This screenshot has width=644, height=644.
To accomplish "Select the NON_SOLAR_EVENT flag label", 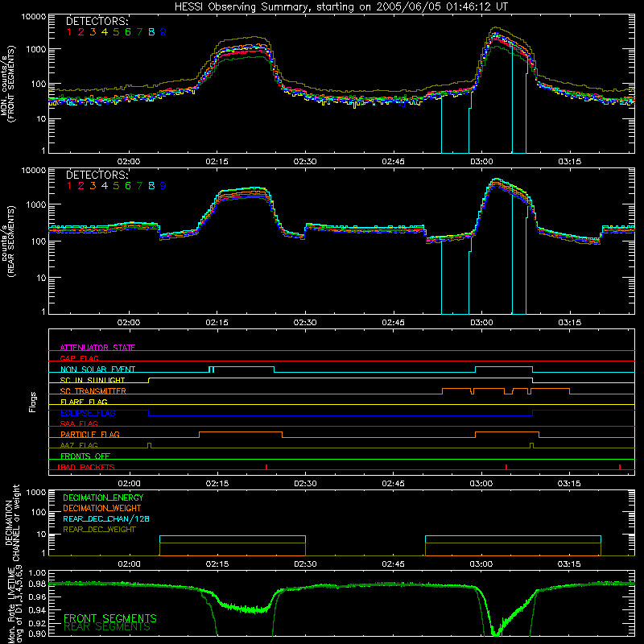I will pos(97,369).
